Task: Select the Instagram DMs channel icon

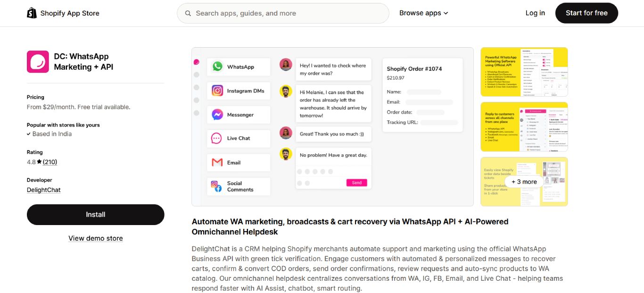Action: [217, 91]
